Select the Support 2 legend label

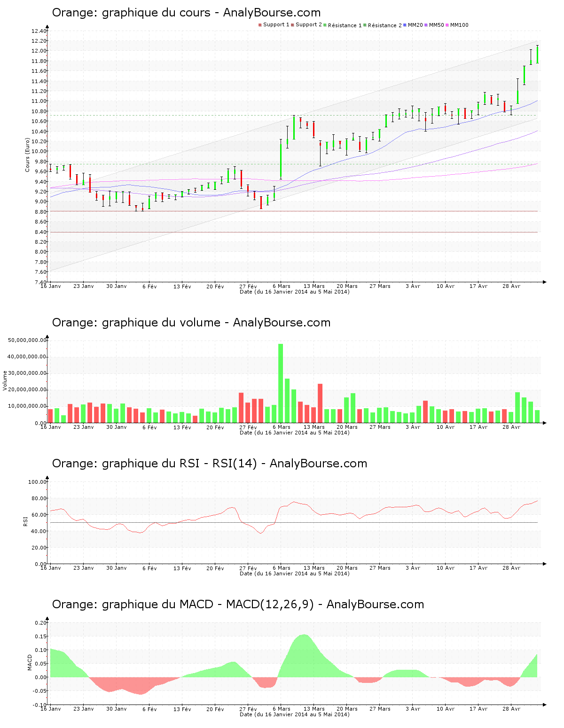tap(309, 25)
